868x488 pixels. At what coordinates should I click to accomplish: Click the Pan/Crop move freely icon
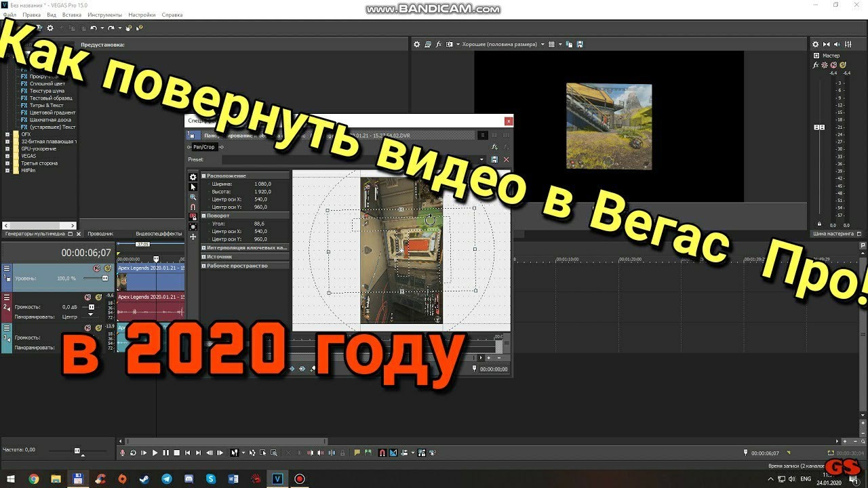(x=193, y=237)
